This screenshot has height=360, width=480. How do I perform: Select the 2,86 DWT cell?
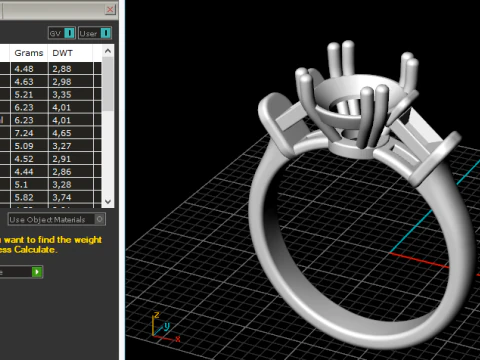click(71, 172)
